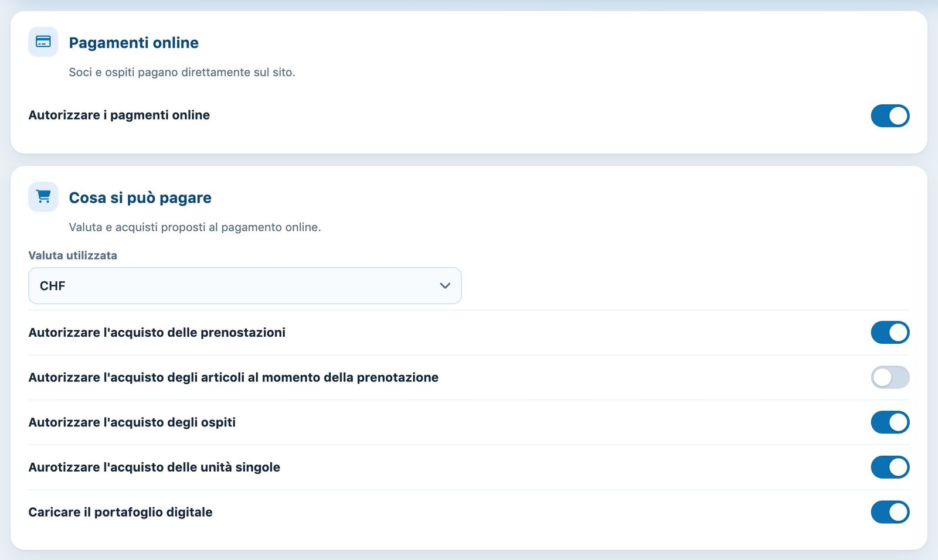Click the Autorizzare i pagmenti online label text
Image resolution: width=938 pixels, height=560 pixels.
coord(119,115)
